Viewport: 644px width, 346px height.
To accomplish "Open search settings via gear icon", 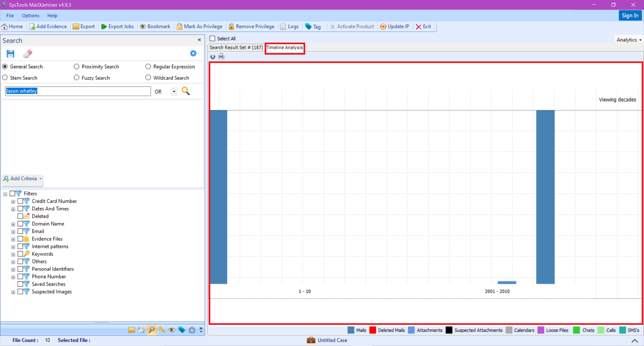I will (193, 53).
